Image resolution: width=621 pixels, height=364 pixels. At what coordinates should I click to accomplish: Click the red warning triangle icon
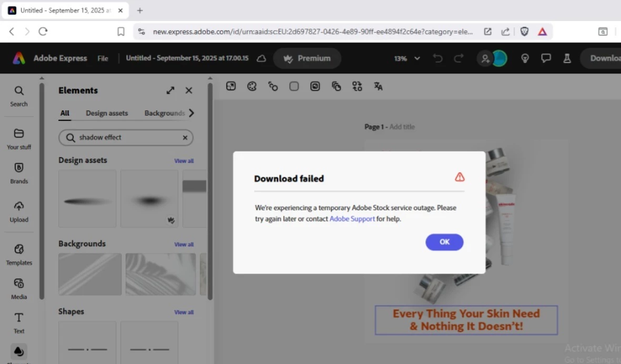point(460,177)
